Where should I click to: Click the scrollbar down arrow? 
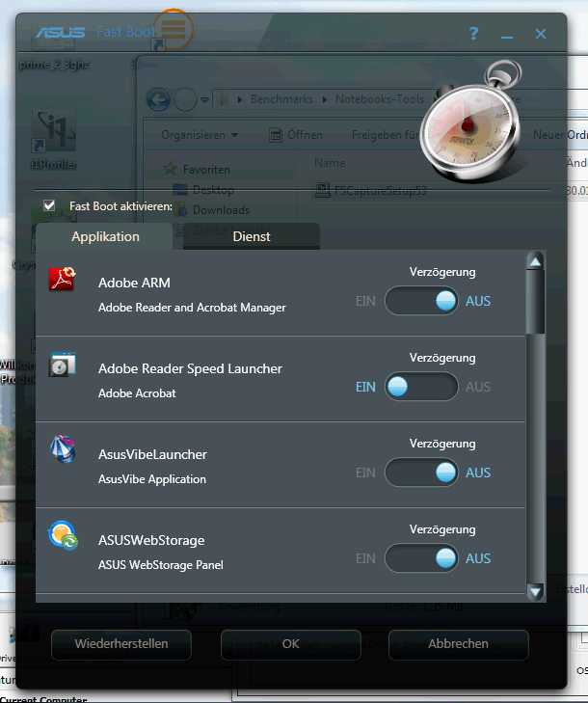point(535,592)
